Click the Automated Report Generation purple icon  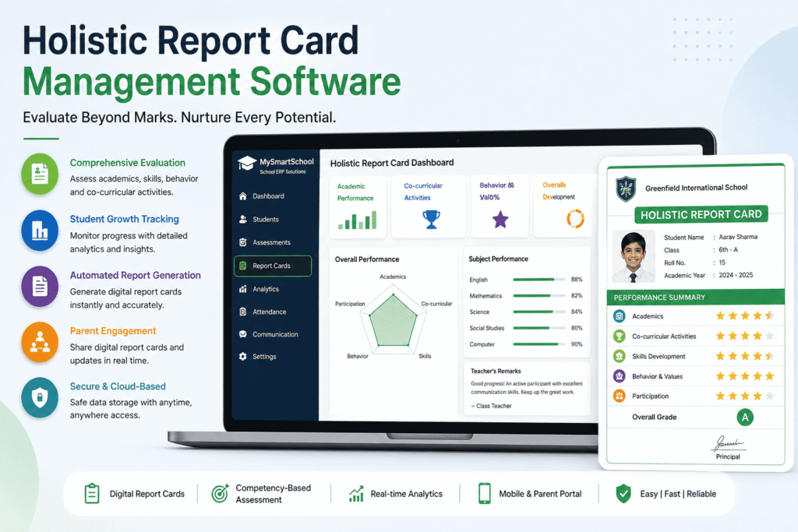40,286
